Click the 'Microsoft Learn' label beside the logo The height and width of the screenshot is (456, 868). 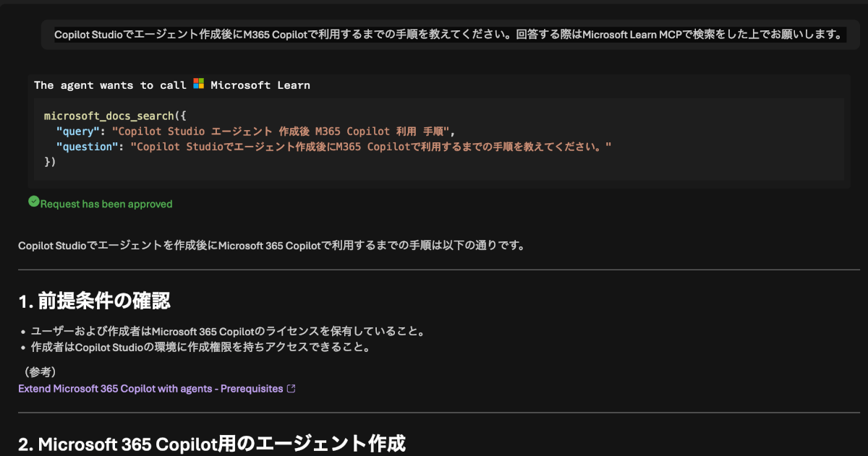tap(260, 85)
